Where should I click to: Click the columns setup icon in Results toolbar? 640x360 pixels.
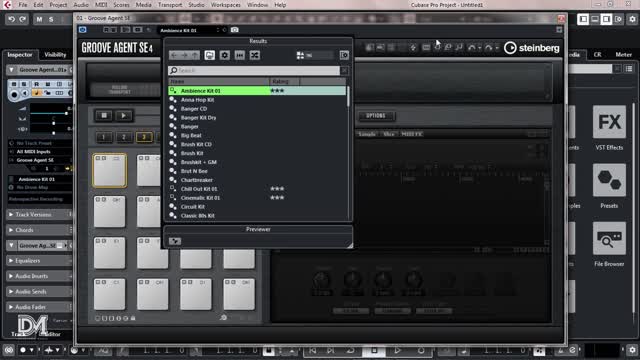click(240, 55)
